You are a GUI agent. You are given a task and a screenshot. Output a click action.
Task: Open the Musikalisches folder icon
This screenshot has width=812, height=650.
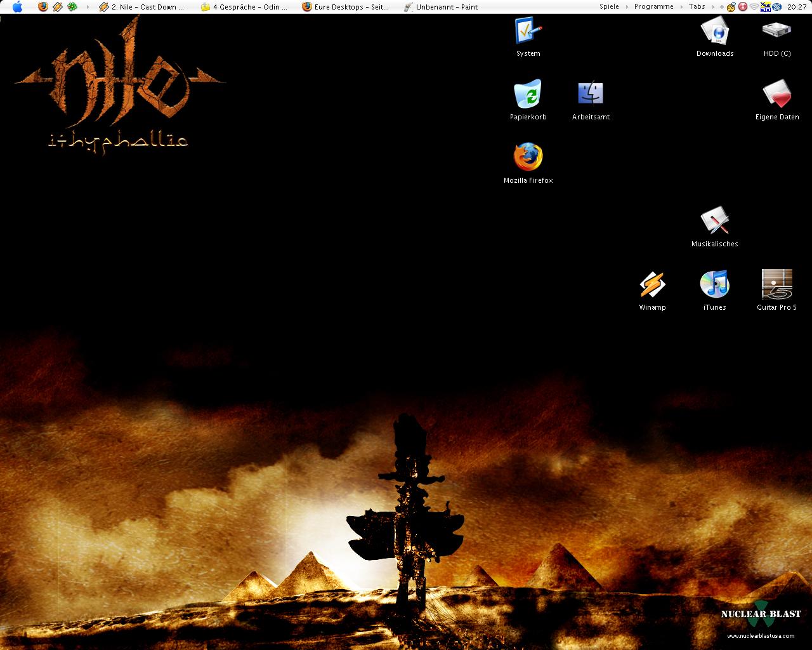coord(715,220)
